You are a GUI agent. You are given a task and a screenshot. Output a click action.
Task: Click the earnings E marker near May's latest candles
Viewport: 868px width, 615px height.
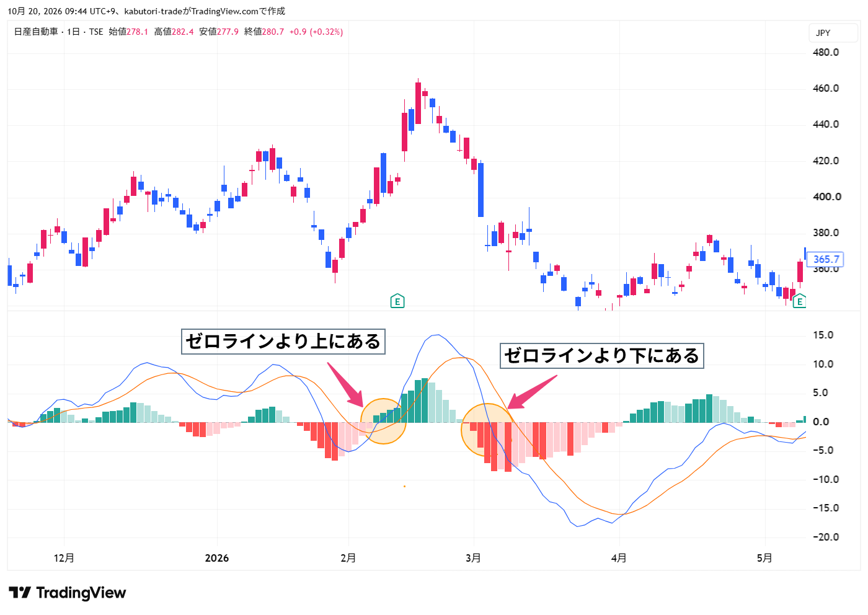800,301
